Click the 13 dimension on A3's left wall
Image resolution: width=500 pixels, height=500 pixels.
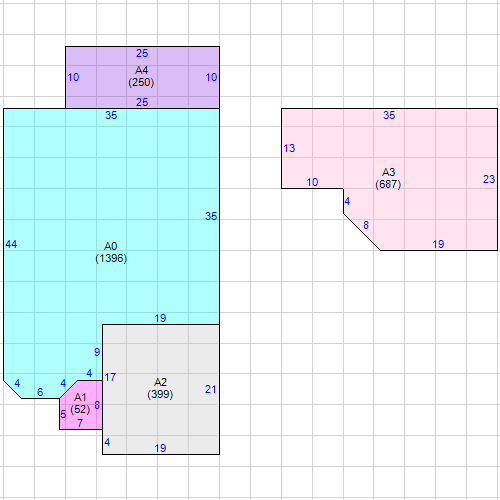(x=289, y=148)
